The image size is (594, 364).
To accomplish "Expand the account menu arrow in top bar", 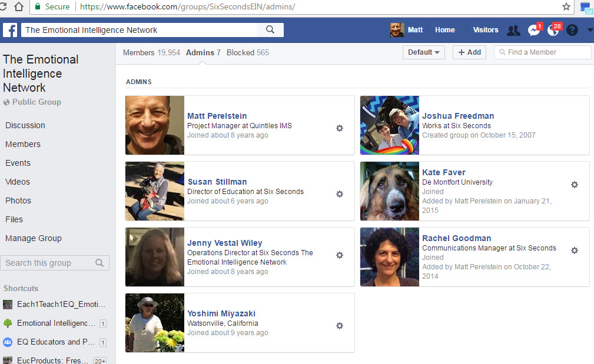I will pyautogui.click(x=590, y=31).
